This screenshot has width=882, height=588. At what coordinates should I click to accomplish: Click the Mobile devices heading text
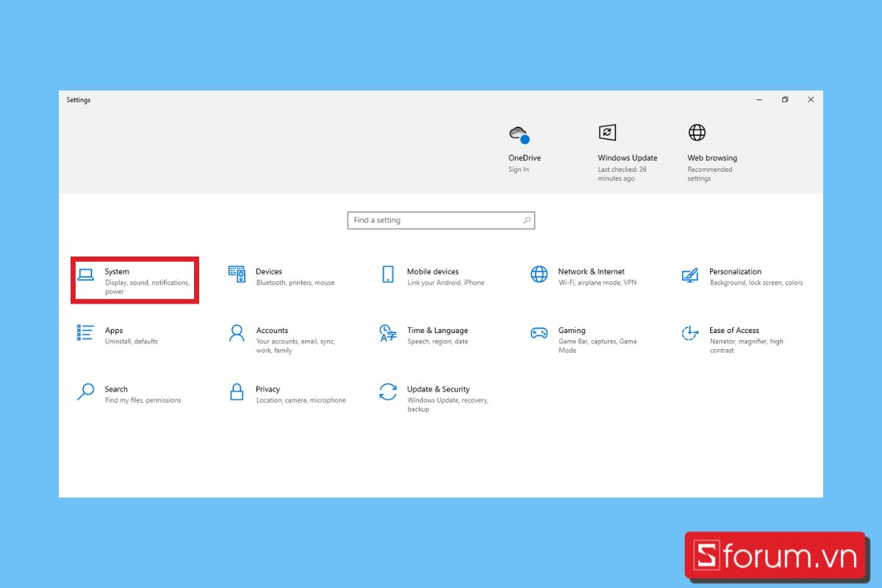click(433, 272)
